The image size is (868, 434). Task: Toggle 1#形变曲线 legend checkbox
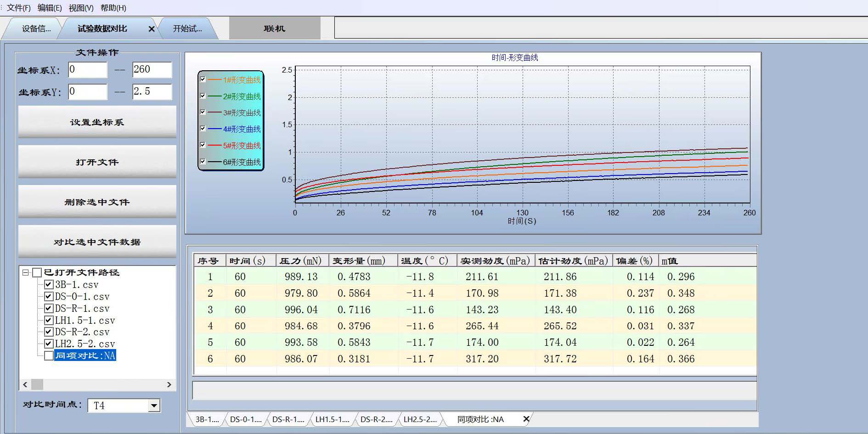203,79
